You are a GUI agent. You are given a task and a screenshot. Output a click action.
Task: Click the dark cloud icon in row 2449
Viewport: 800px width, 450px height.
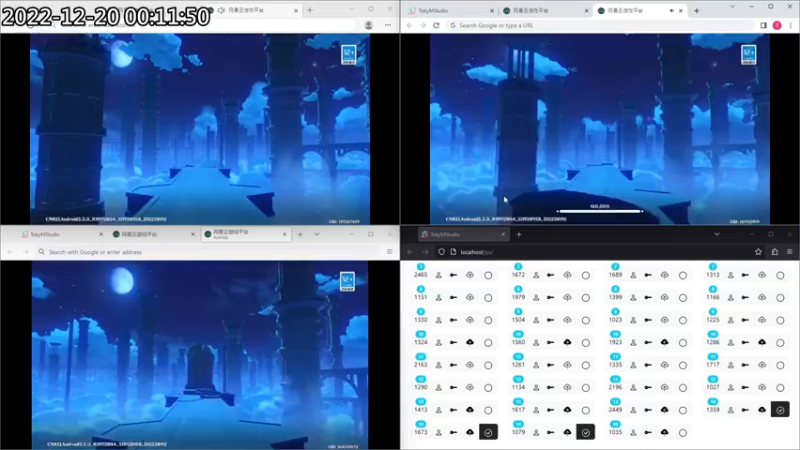(664, 410)
